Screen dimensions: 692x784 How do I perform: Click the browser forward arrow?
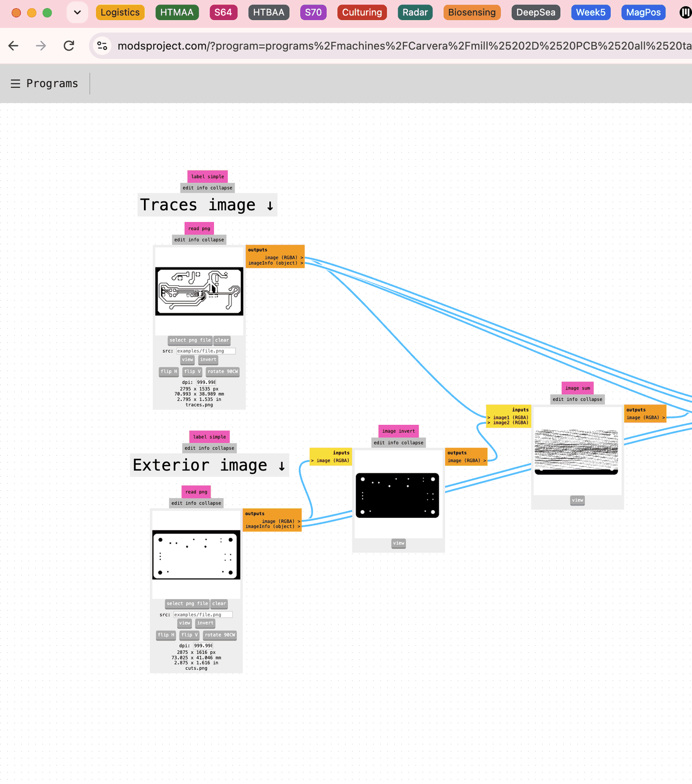(41, 46)
